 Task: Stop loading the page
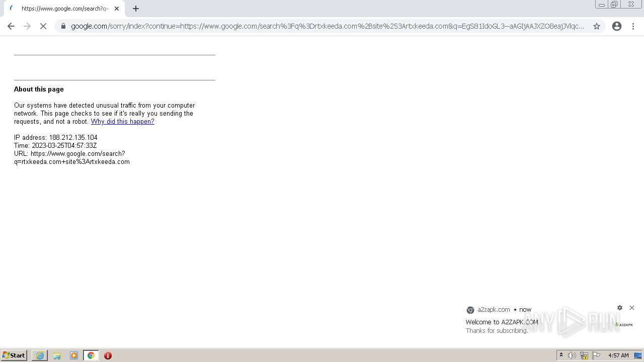click(43, 26)
